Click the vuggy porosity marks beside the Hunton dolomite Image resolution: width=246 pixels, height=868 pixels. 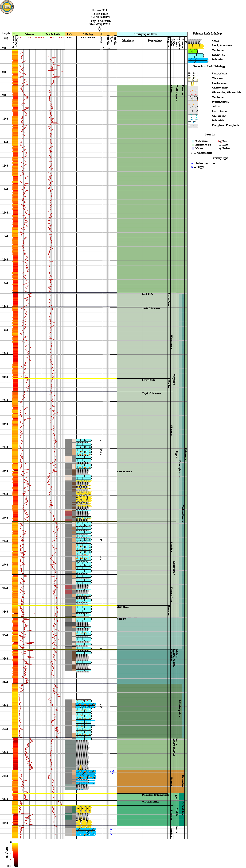[112, 772]
